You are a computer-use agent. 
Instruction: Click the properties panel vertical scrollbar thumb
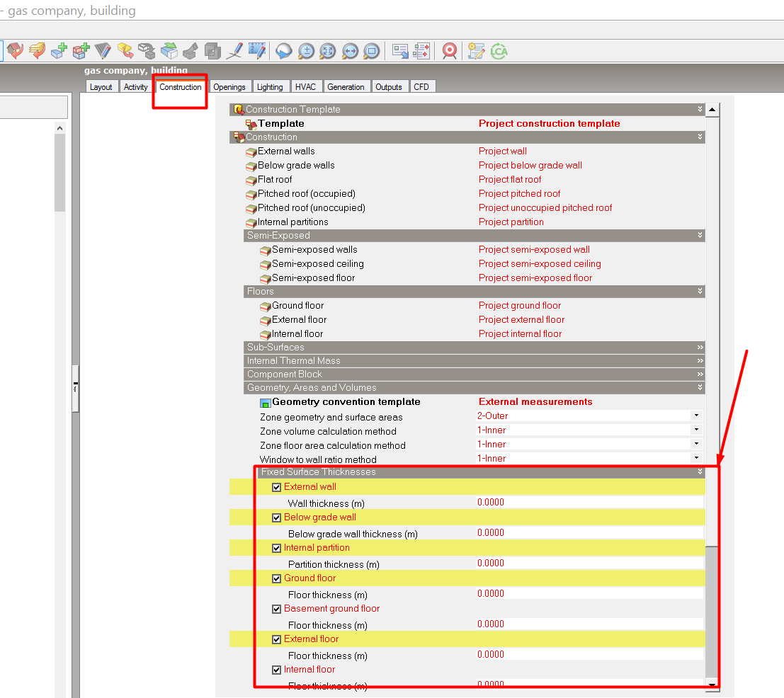[712, 612]
